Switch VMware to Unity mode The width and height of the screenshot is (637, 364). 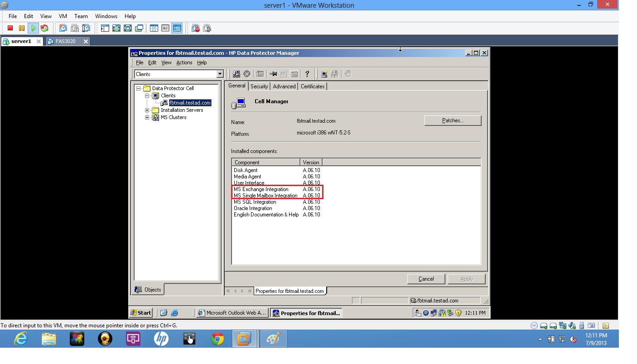pyautogui.click(x=139, y=28)
